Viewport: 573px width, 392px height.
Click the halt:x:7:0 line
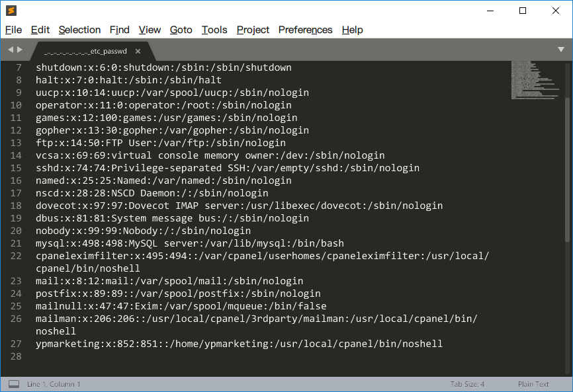tap(128, 80)
